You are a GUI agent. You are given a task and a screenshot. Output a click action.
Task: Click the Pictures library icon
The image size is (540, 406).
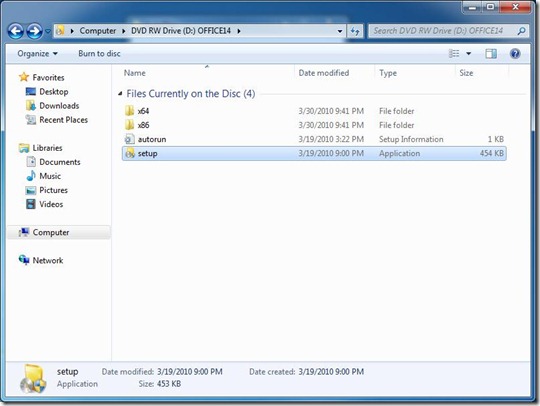31,190
